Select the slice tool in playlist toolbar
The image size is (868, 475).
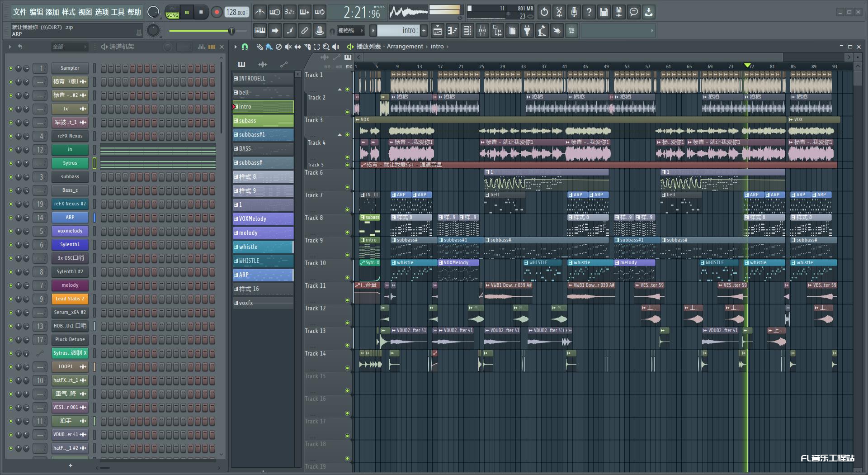[307, 47]
